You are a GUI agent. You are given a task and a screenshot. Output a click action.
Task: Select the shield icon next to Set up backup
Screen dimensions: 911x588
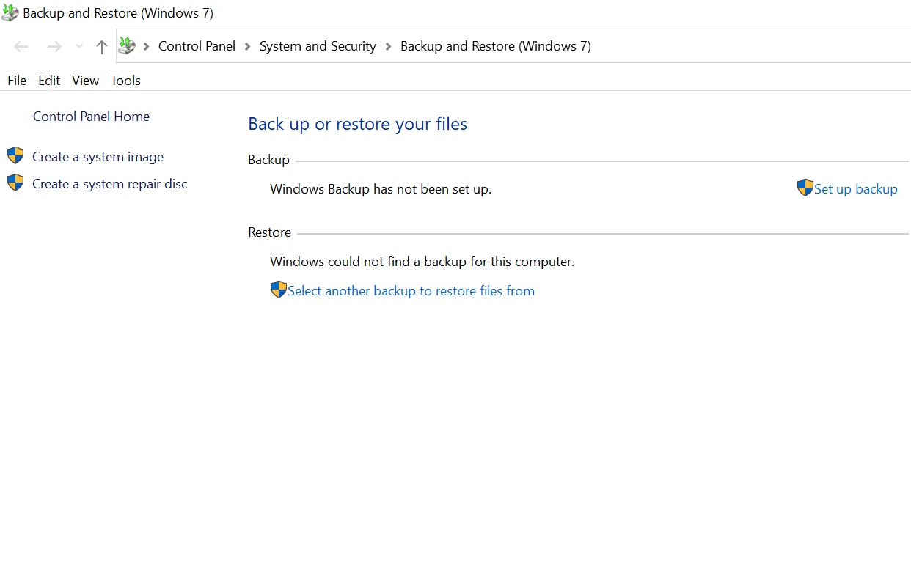point(805,188)
